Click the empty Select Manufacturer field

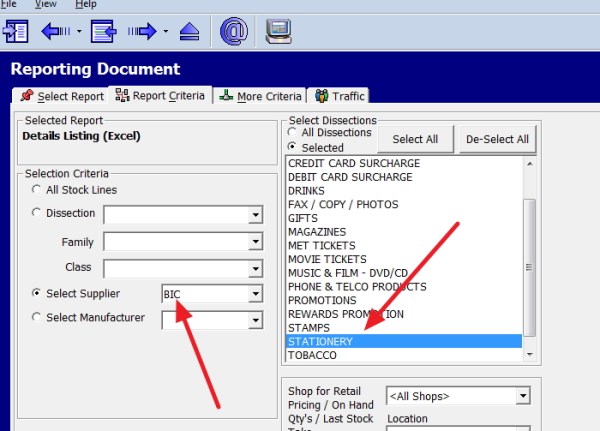click(x=205, y=320)
